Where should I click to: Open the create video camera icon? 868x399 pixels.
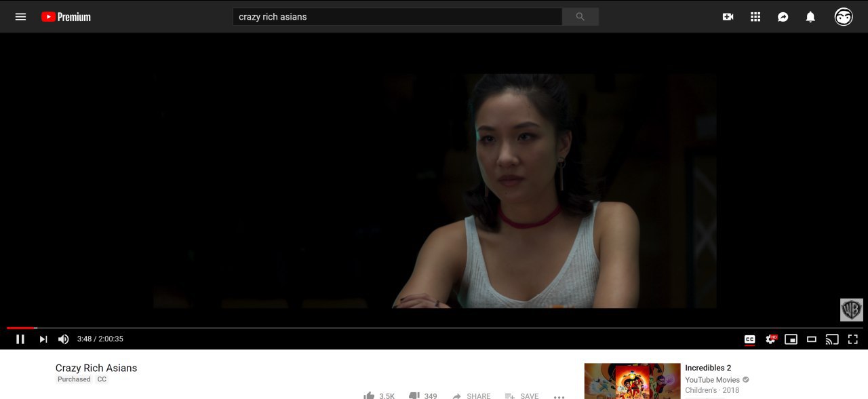coord(728,17)
